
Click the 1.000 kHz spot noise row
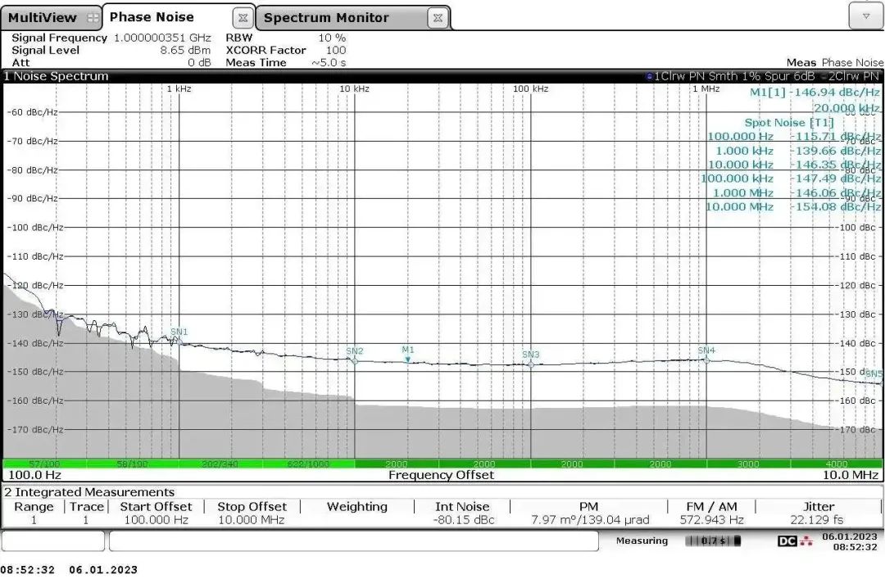pos(798,151)
